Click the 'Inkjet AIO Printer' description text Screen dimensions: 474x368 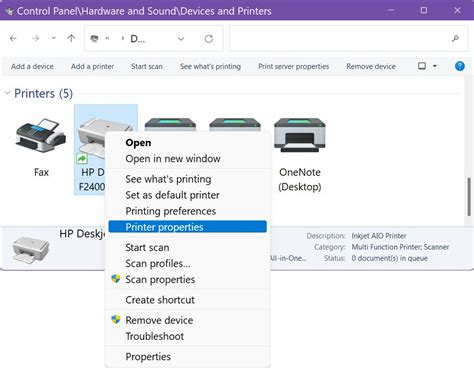pos(379,236)
